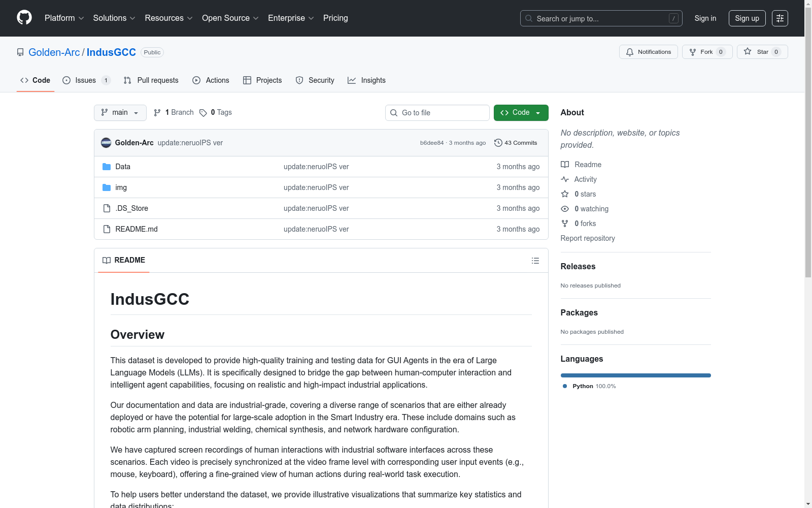Viewport: 812px width, 508px height.
Task: Open the README.md file
Action: point(137,229)
